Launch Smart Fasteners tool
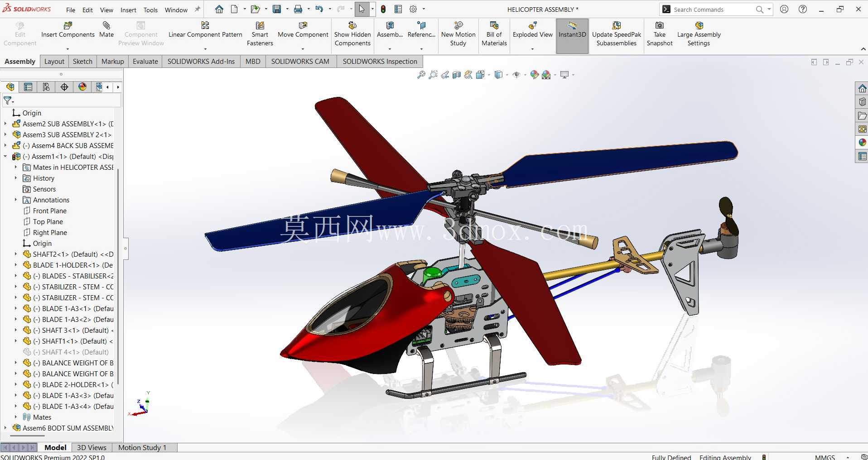The width and height of the screenshot is (868, 460). (x=260, y=34)
